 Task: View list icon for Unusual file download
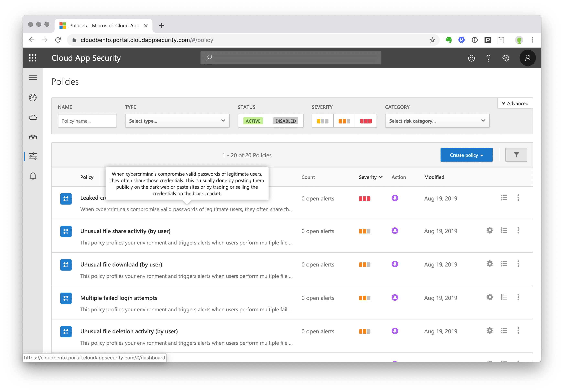pos(504,264)
